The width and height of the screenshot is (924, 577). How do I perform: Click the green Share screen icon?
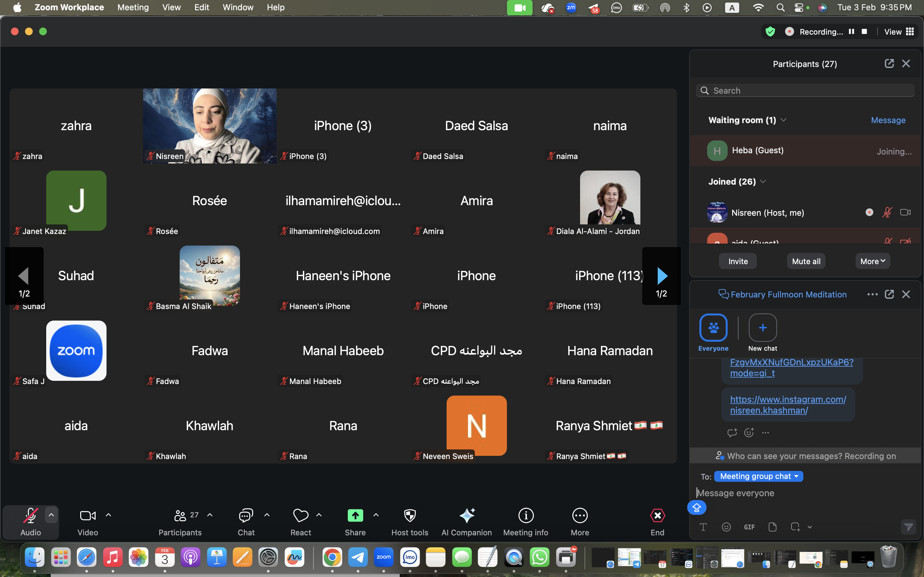(x=355, y=515)
